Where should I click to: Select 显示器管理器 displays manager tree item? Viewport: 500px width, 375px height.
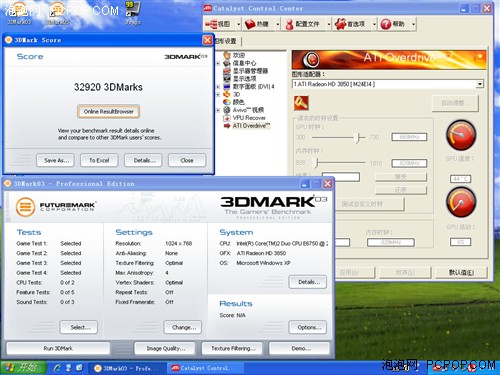250,71
